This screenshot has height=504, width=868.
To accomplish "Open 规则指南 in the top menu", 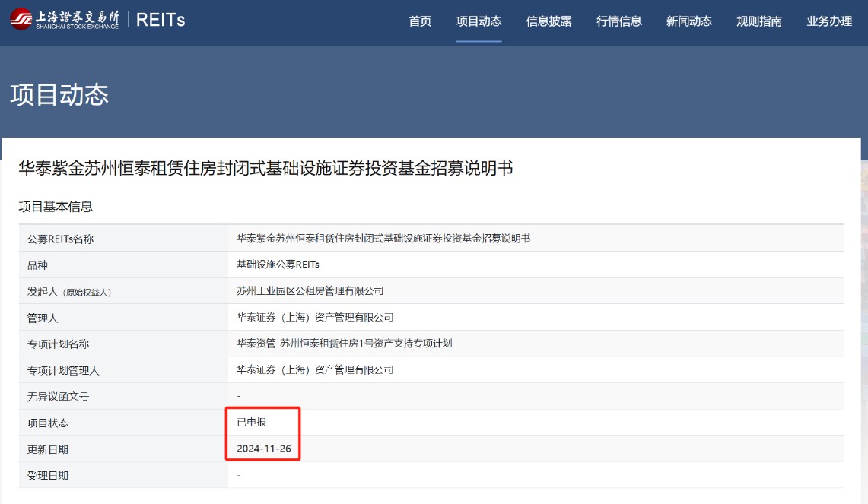I will pyautogui.click(x=759, y=21).
